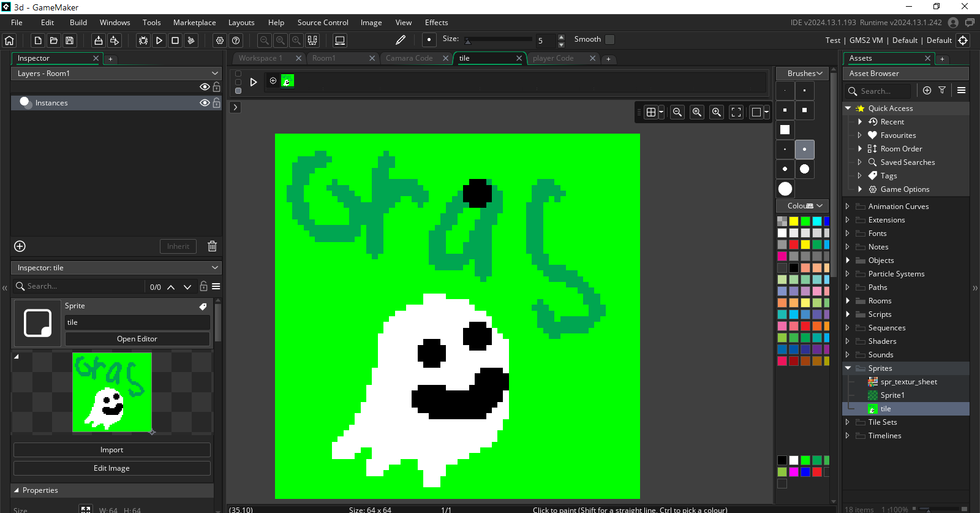Image resolution: width=980 pixels, height=513 pixels.
Task: Click the Open Editor button
Action: pos(137,339)
